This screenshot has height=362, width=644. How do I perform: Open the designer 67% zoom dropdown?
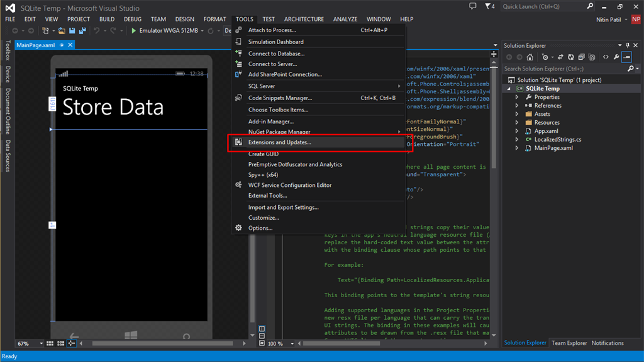click(42, 344)
